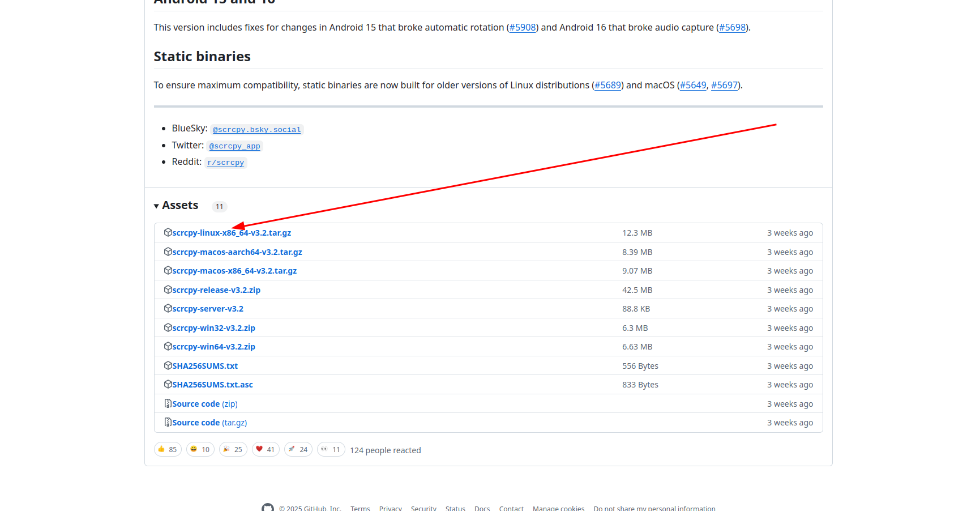Image resolution: width=980 pixels, height=511 pixels.
Task: Open Status link in footer
Action: coord(455,508)
